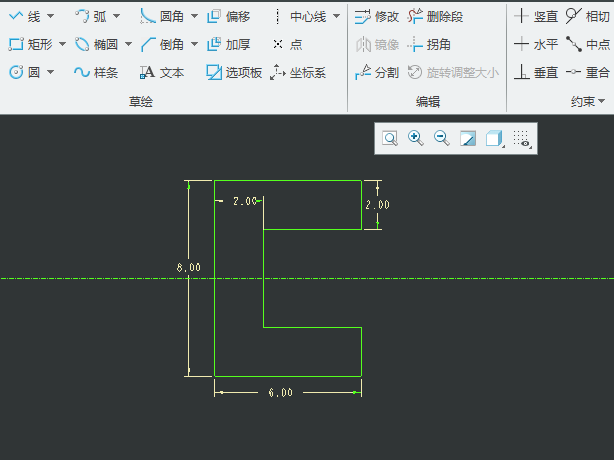This screenshot has height=460, width=614.
Task: Click the Refit/zoom-to-fit view icon
Action: (x=390, y=138)
